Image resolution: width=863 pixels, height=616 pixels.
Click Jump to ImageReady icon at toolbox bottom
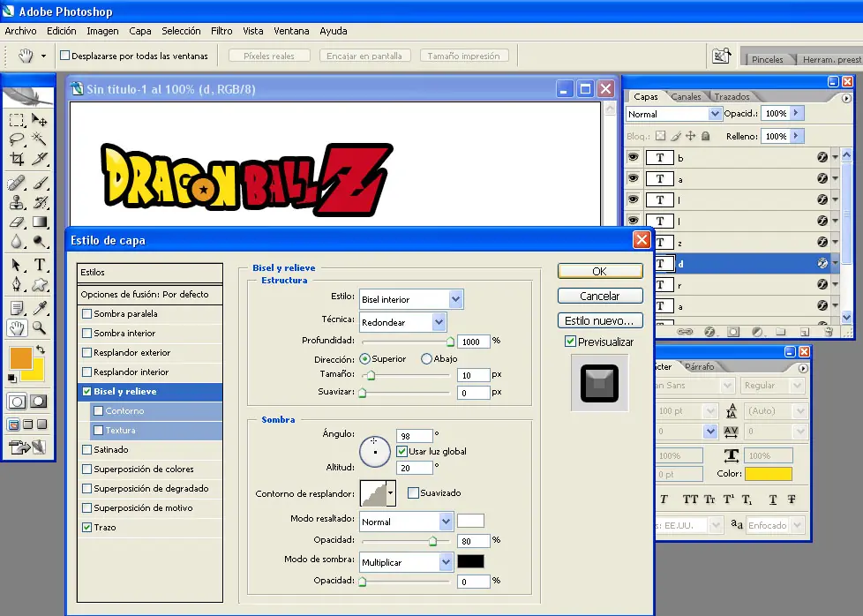click(x=27, y=447)
